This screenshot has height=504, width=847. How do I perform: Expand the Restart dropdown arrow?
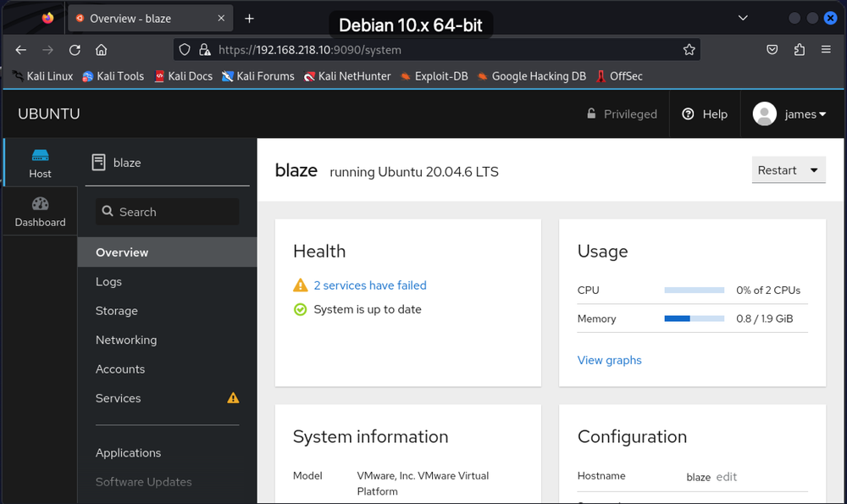click(814, 170)
